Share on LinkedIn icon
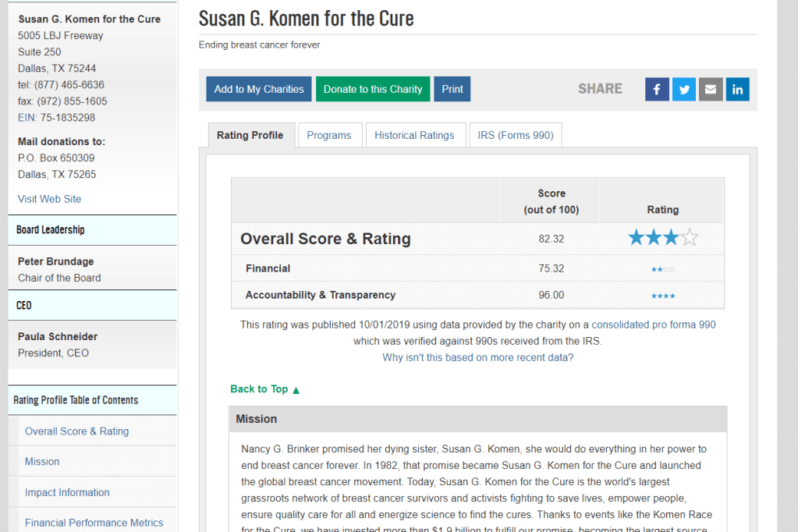 pos(737,89)
